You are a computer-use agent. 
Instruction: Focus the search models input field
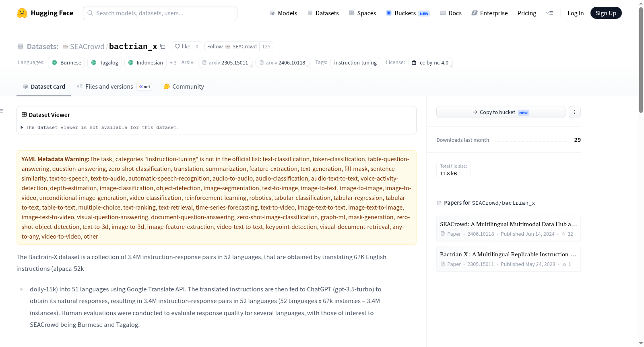pyautogui.click(x=160, y=13)
